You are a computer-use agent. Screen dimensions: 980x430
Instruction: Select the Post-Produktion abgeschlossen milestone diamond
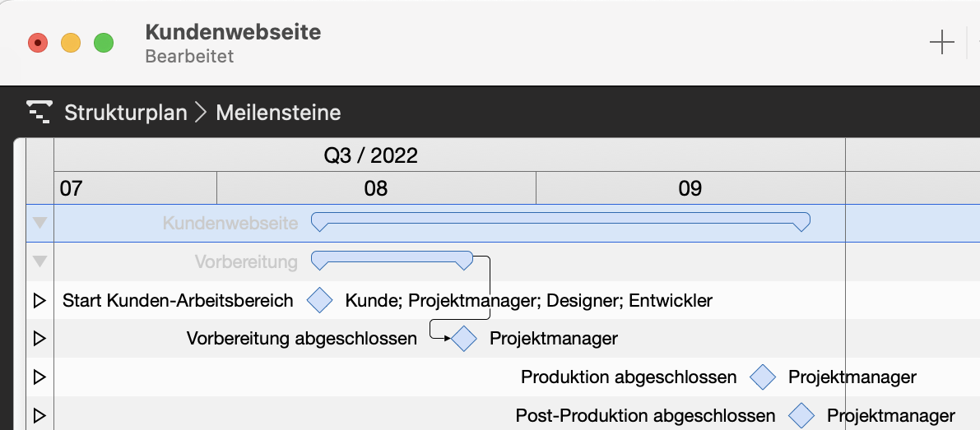(801, 415)
